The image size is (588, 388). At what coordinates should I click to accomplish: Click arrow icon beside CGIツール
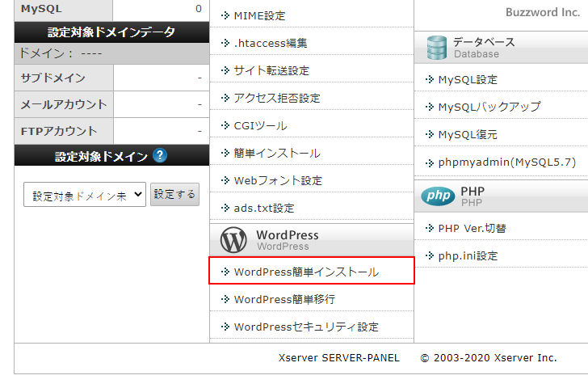point(225,125)
